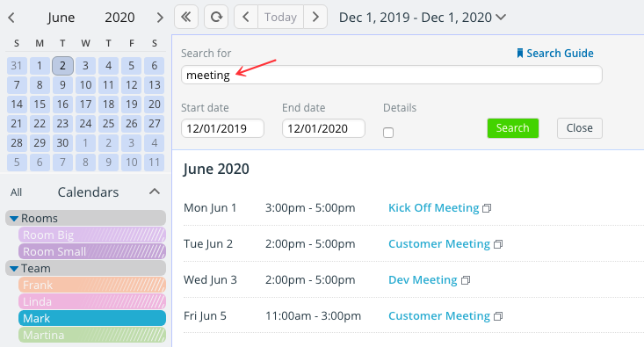
Task: Collapse the Calendars panel chevron
Action: (x=155, y=192)
